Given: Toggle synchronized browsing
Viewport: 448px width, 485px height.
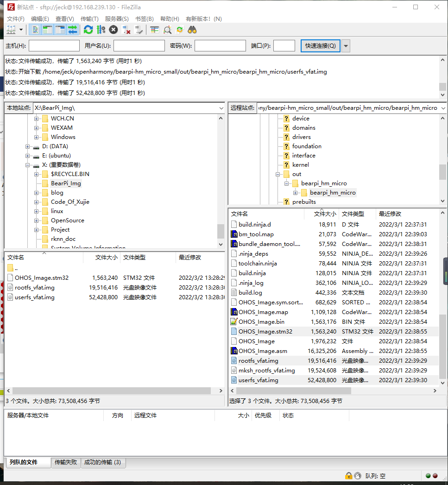Looking at the screenshot, I should click(180, 30).
